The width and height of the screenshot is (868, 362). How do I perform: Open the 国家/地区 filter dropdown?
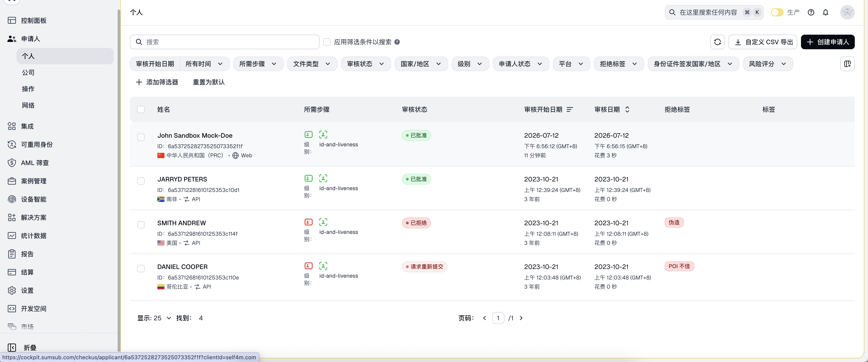pyautogui.click(x=421, y=64)
